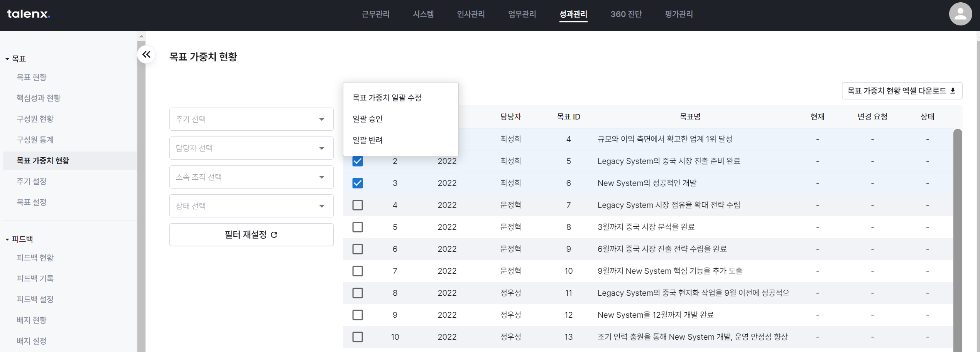This screenshot has height=352, width=980.
Task: Click the talenx logo
Action: pyautogui.click(x=29, y=14)
